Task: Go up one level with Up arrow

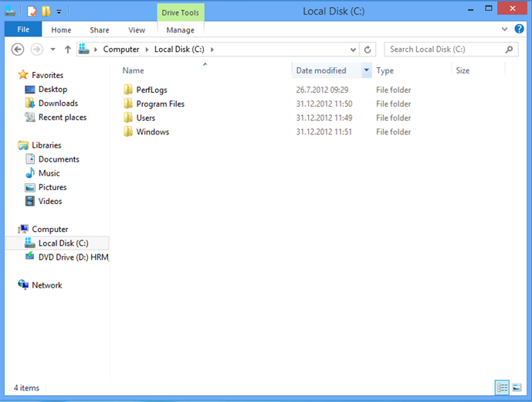Action: [67, 49]
